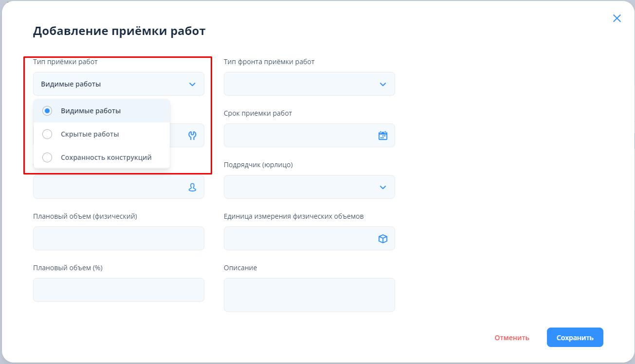Open the Подрядчик (юрлицо) dropdown
Viewport: 635px width, 364px height.
point(309,187)
